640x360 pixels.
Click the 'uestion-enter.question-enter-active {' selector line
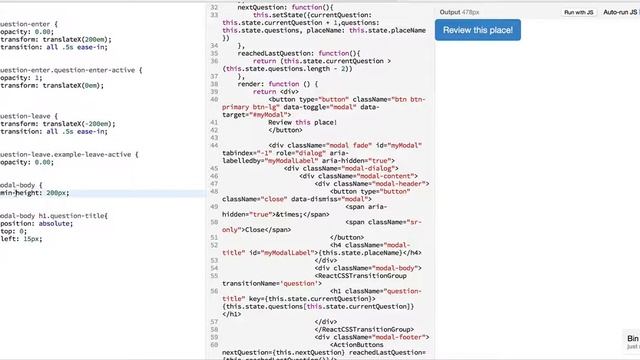point(71,70)
